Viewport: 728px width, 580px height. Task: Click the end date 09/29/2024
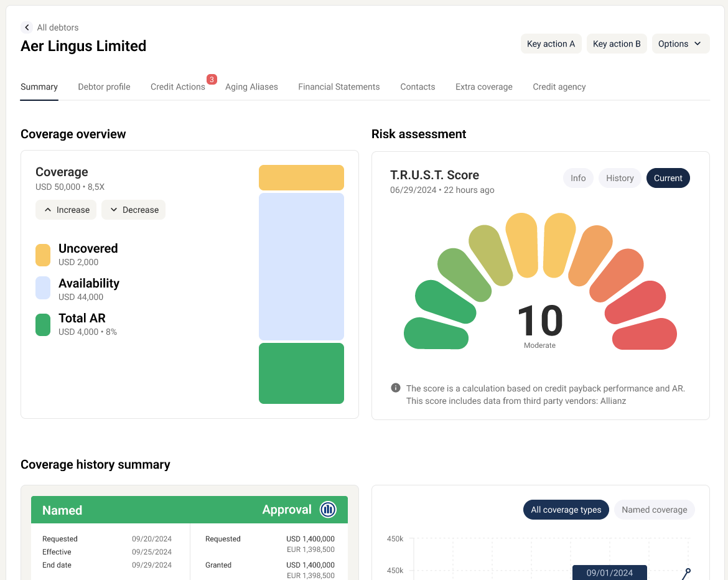[x=152, y=564]
